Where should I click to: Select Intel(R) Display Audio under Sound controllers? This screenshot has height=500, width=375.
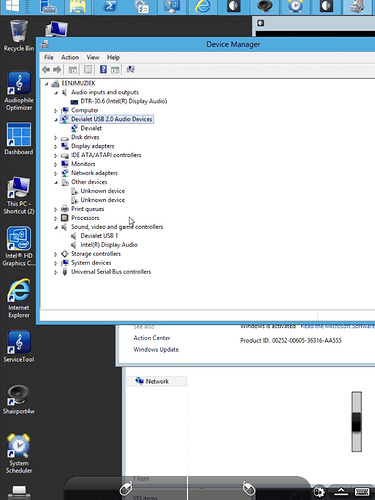pyautogui.click(x=109, y=245)
